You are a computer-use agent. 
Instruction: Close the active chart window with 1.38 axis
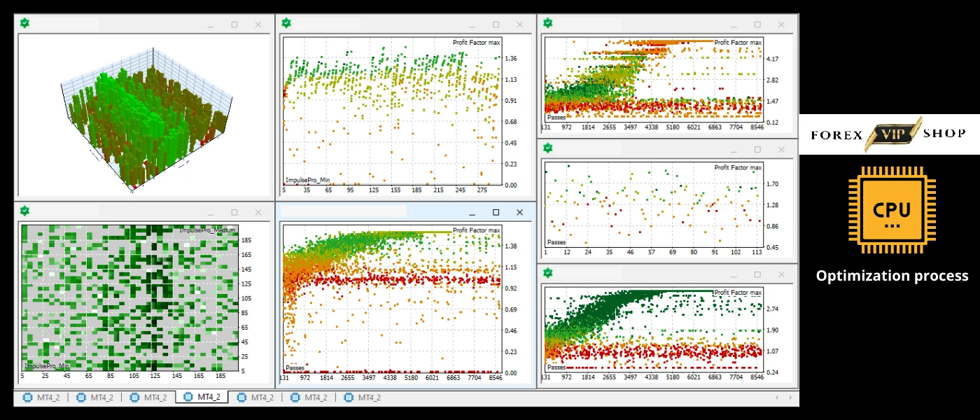[x=519, y=212]
